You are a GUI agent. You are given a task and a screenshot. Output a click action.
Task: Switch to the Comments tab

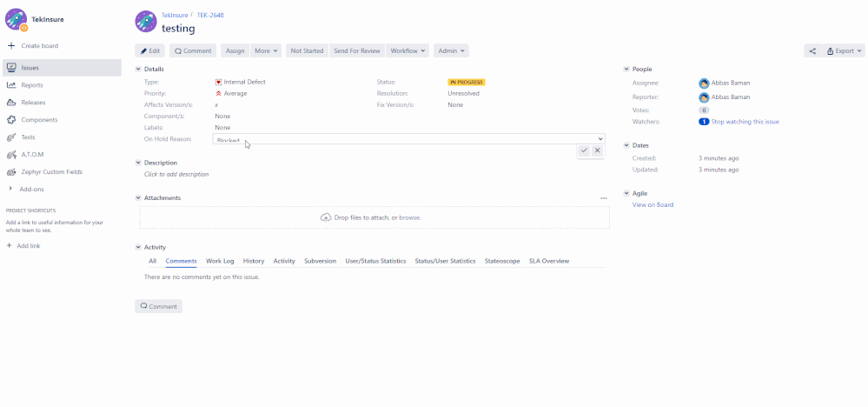pyautogui.click(x=181, y=261)
